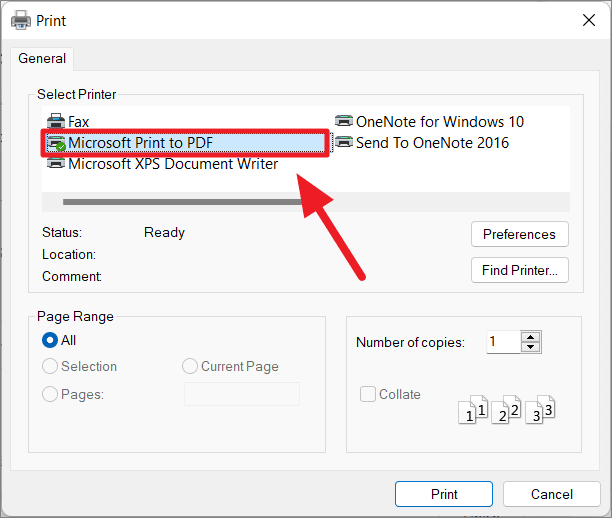The image size is (612, 518).
Task: Decrease number of copies with down arrow
Action: (x=530, y=347)
